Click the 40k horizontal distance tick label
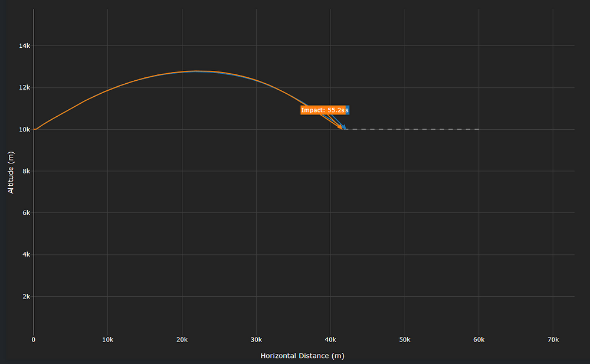The image size is (590, 364). pyautogui.click(x=330, y=340)
